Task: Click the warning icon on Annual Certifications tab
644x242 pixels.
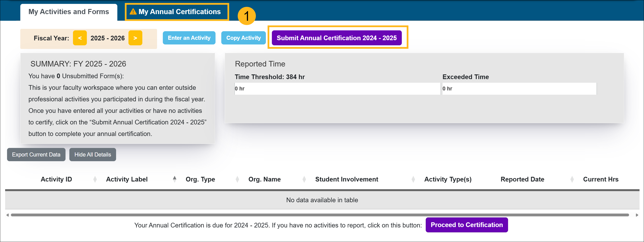Action: (133, 12)
